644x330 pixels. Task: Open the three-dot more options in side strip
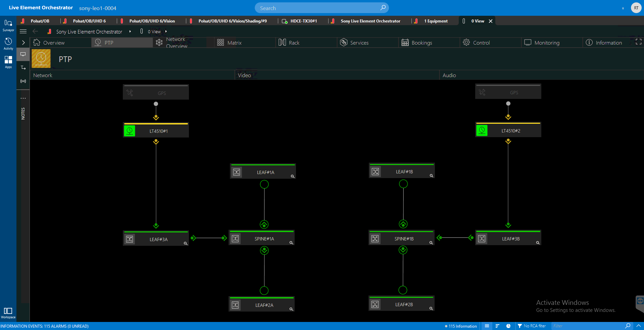pyautogui.click(x=23, y=98)
